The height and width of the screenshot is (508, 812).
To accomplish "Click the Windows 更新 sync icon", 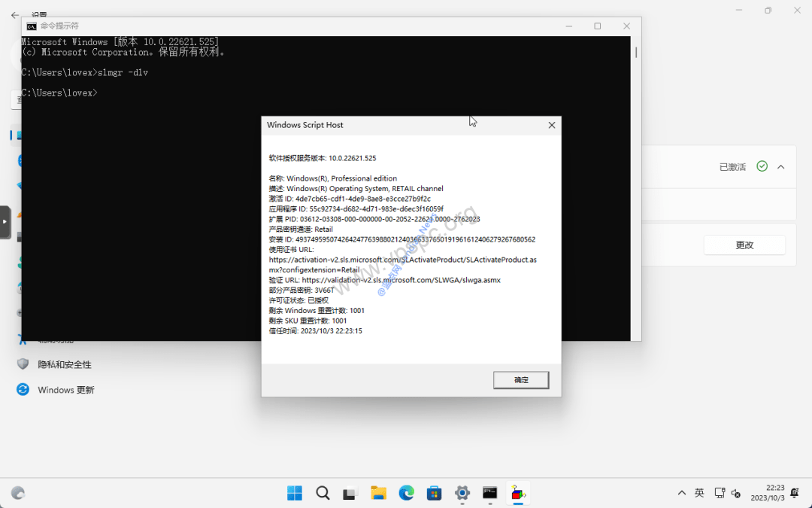I will [23, 389].
